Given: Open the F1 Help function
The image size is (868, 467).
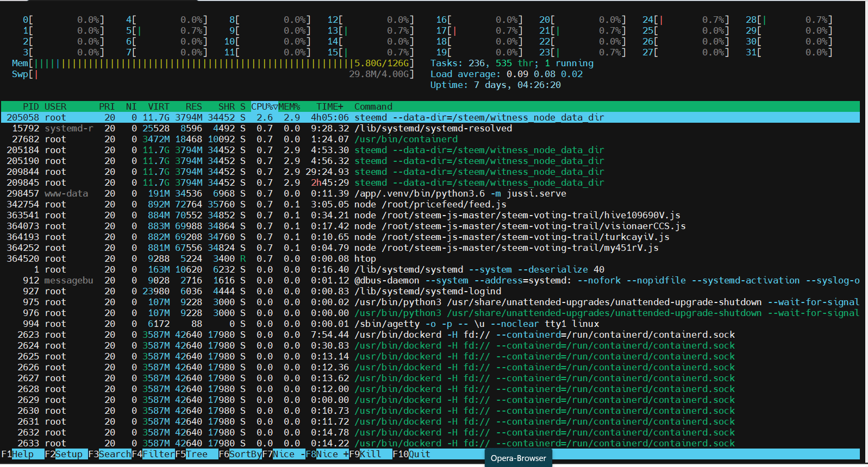Looking at the screenshot, I should [x=23, y=454].
